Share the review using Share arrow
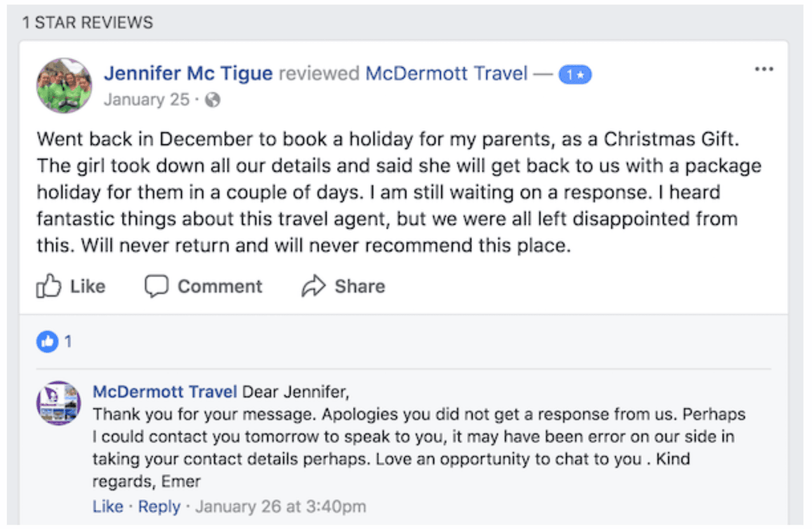The width and height of the screenshot is (812, 529). tap(343, 287)
